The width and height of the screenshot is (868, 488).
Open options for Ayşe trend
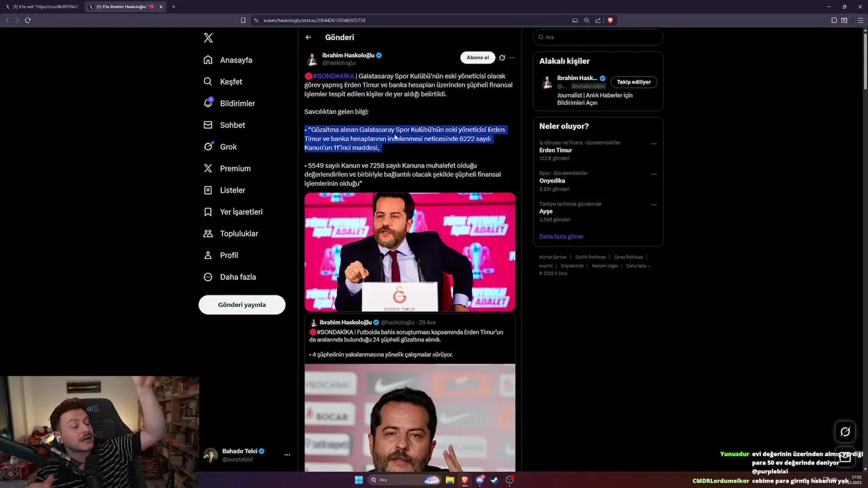[654, 205]
